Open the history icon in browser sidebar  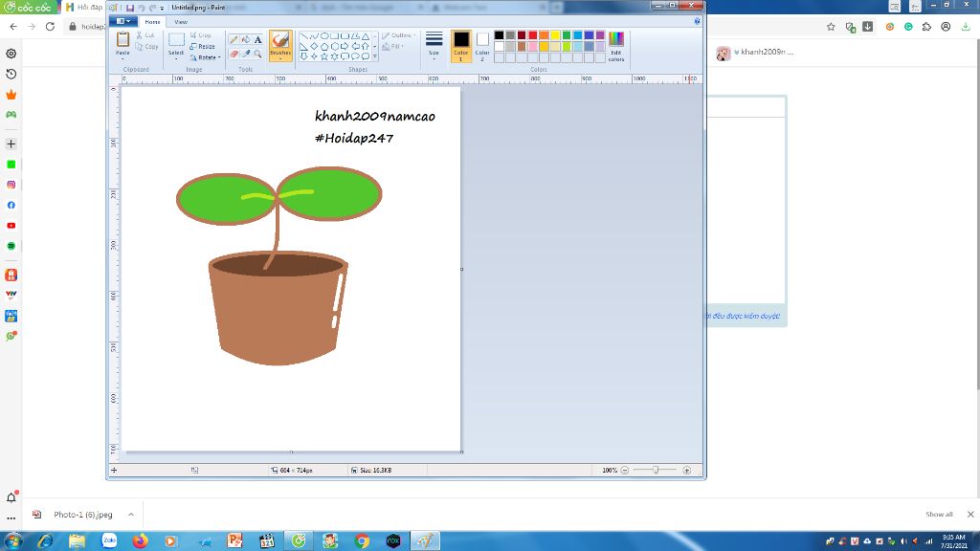[x=11, y=74]
